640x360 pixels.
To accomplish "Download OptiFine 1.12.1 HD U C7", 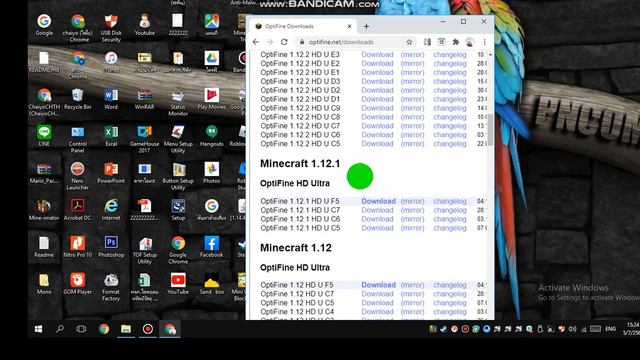I will click(x=377, y=210).
